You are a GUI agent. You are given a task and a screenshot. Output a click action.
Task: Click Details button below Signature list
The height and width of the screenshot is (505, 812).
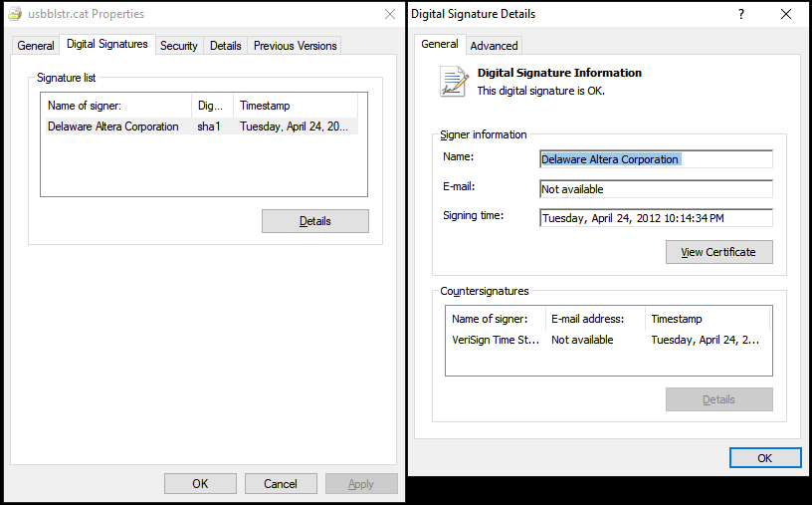tap(314, 221)
